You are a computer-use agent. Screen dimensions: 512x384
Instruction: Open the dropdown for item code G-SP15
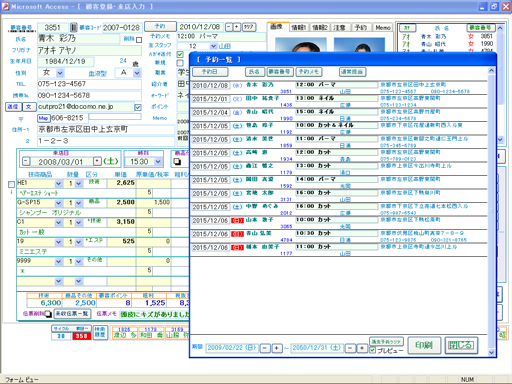point(59,203)
